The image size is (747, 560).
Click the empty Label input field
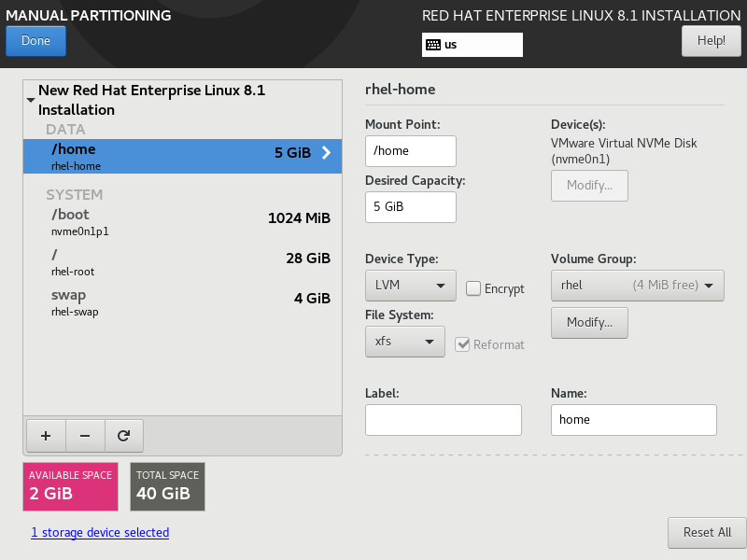coord(443,419)
